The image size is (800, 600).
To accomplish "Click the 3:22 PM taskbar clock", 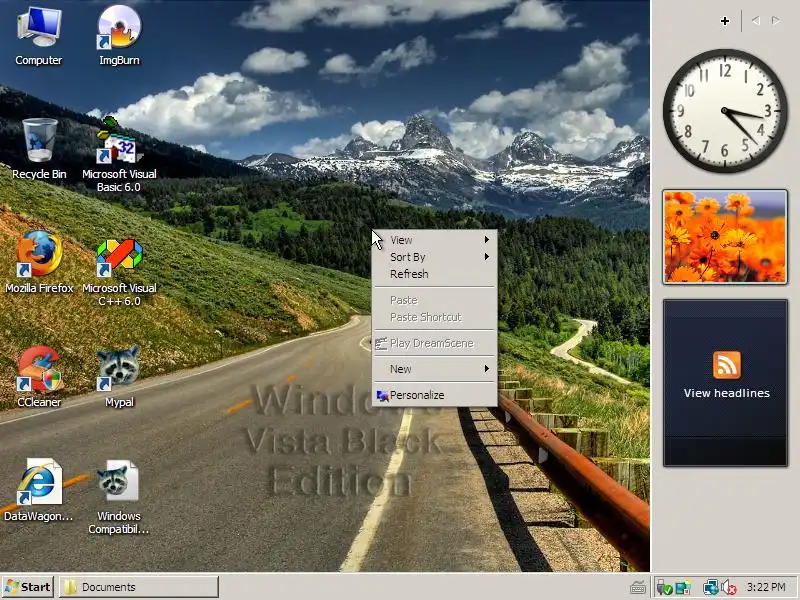I will click(x=766, y=587).
